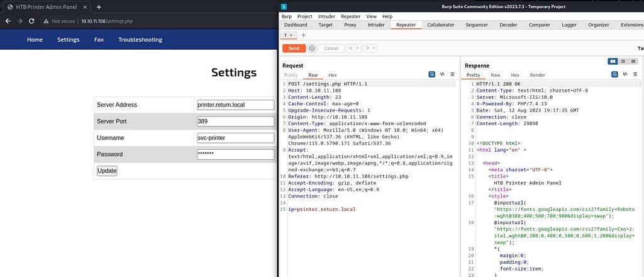
Task: Switch to the Sequencer tab
Action: [x=477, y=25]
